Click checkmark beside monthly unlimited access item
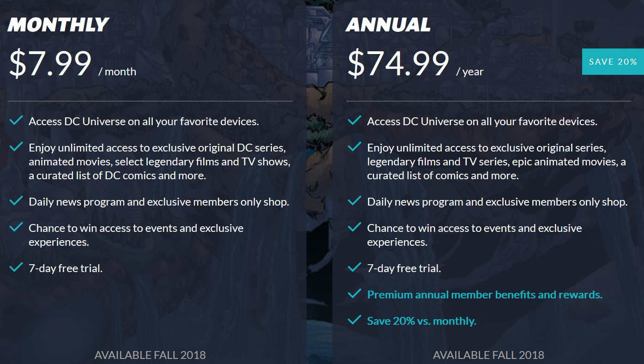Viewport: 644px width, 364px height. click(17, 147)
